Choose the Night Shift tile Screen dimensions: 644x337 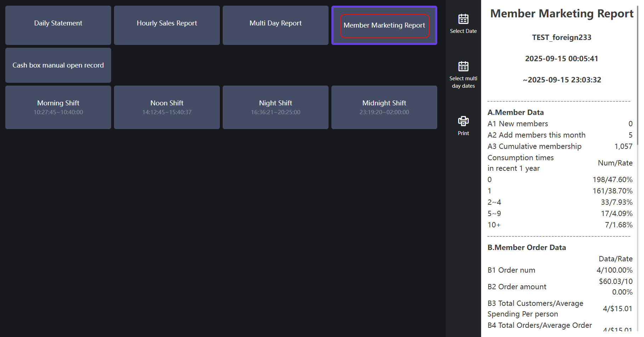click(275, 107)
